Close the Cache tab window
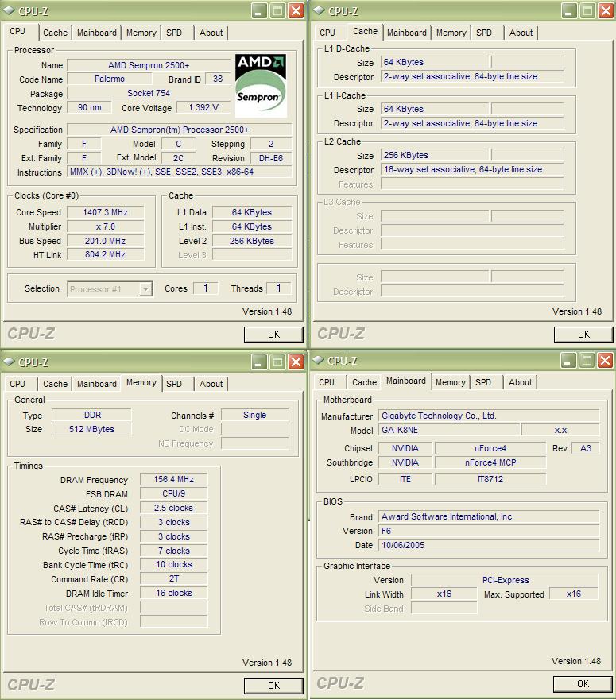 point(606,10)
